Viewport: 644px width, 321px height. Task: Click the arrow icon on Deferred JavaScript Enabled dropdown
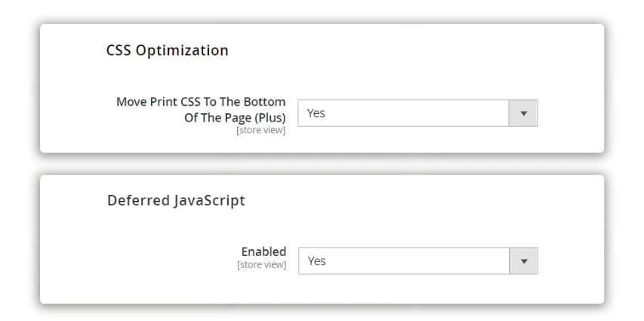(x=524, y=261)
